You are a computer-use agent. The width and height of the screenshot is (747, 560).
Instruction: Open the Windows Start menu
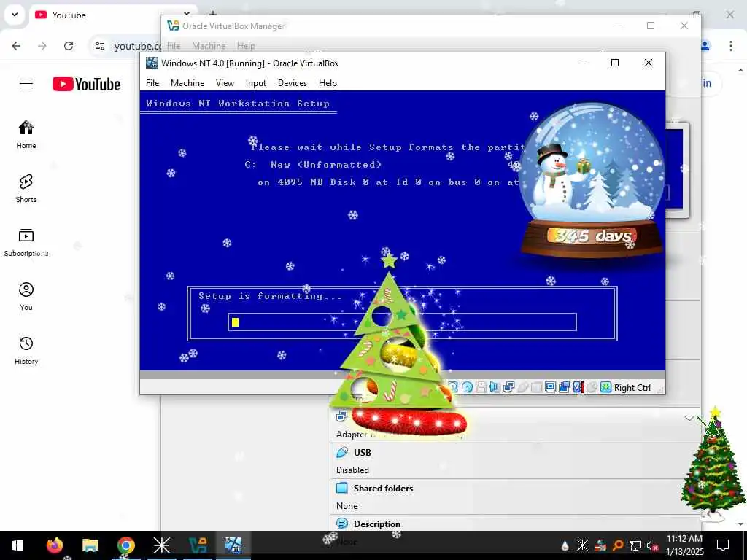click(x=18, y=545)
